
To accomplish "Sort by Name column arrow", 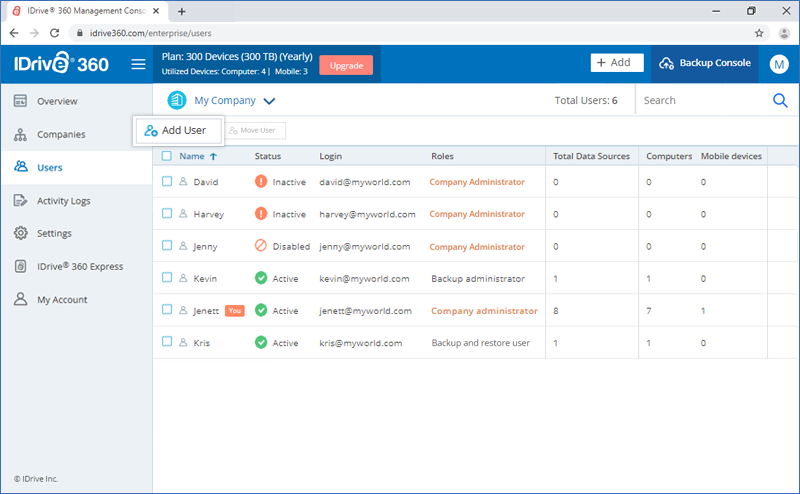I will coord(213,156).
